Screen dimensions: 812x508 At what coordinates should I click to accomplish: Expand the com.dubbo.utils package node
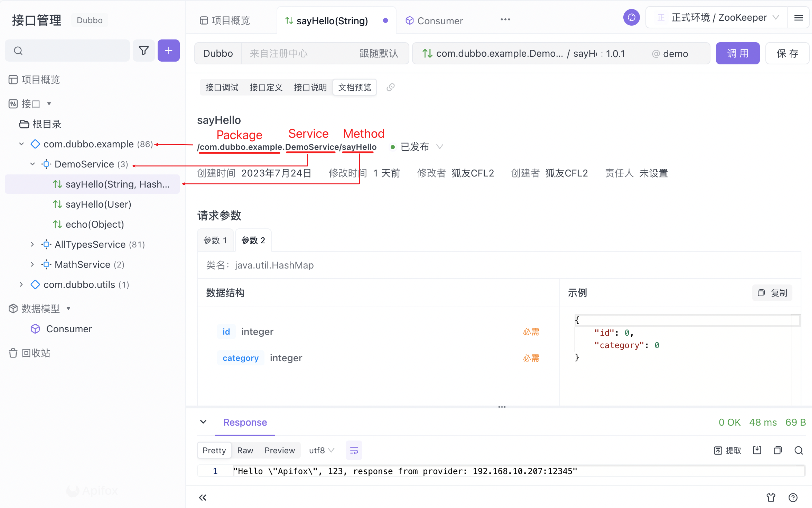(x=21, y=285)
